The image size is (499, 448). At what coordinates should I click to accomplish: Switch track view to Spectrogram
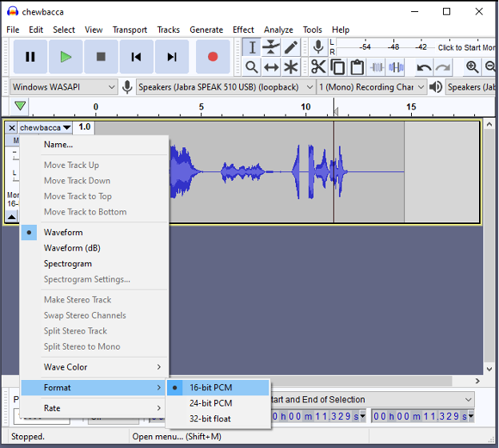coord(67,263)
